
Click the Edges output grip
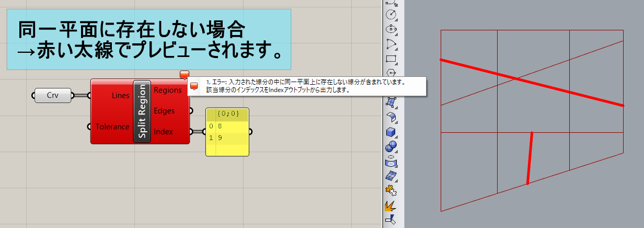point(190,111)
